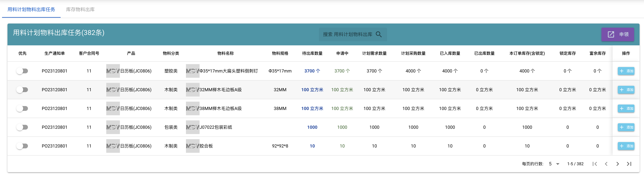
Task: Sort by 待出库数量 column header
Action: [x=312, y=53]
